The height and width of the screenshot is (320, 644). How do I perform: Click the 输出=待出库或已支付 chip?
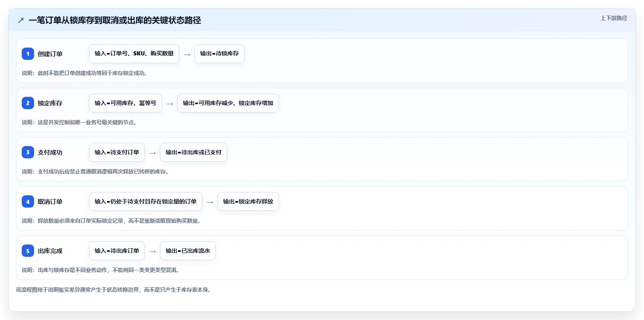pos(194,152)
